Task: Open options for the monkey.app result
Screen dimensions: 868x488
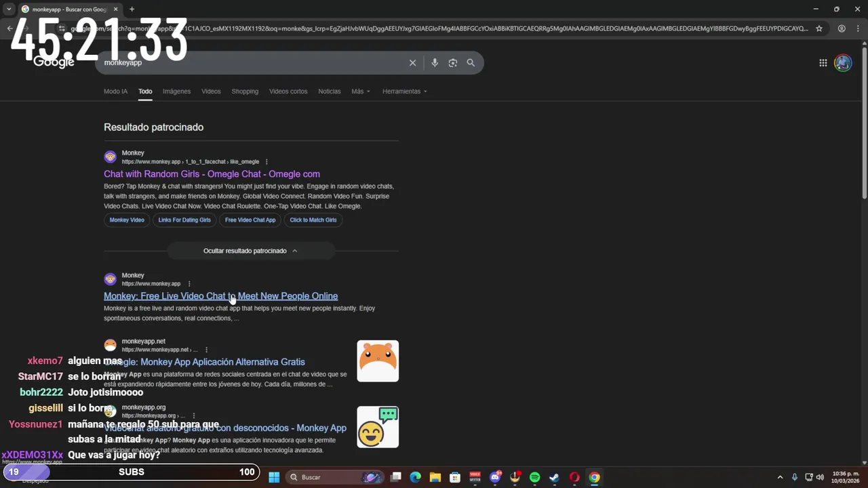Action: (189, 284)
